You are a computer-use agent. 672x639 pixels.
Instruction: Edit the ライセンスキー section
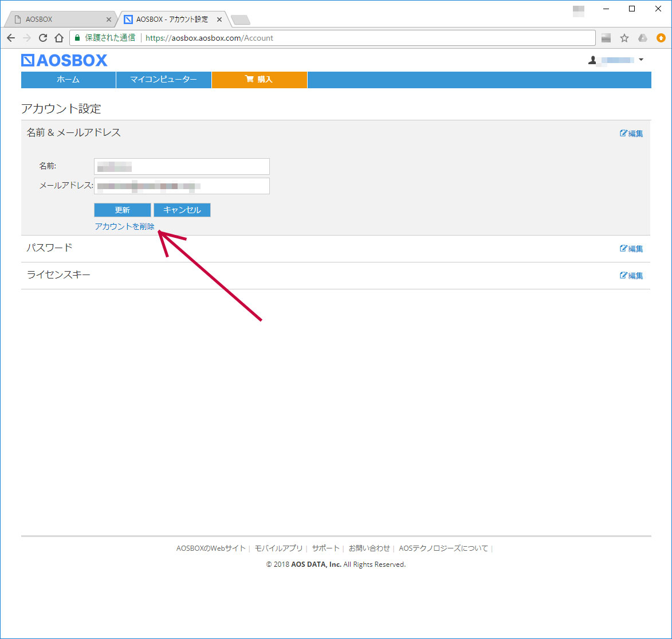coord(631,275)
